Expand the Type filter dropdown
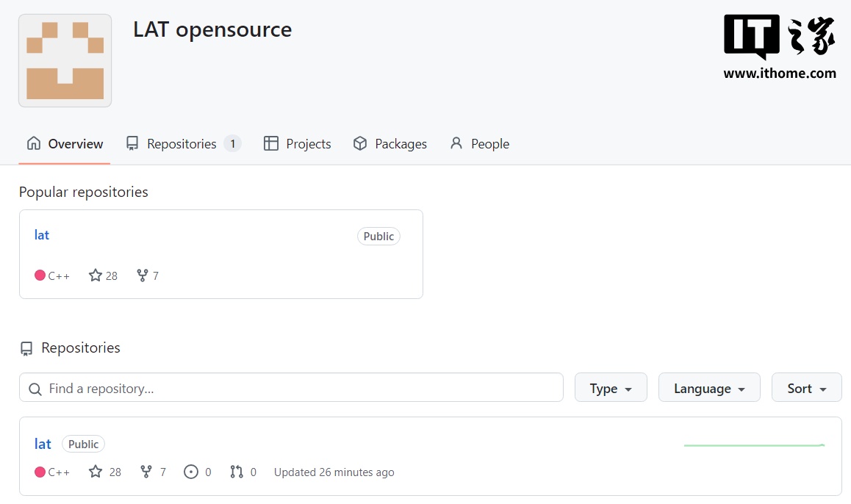The width and height of the screenshot is (851, 504). [611, 388]
